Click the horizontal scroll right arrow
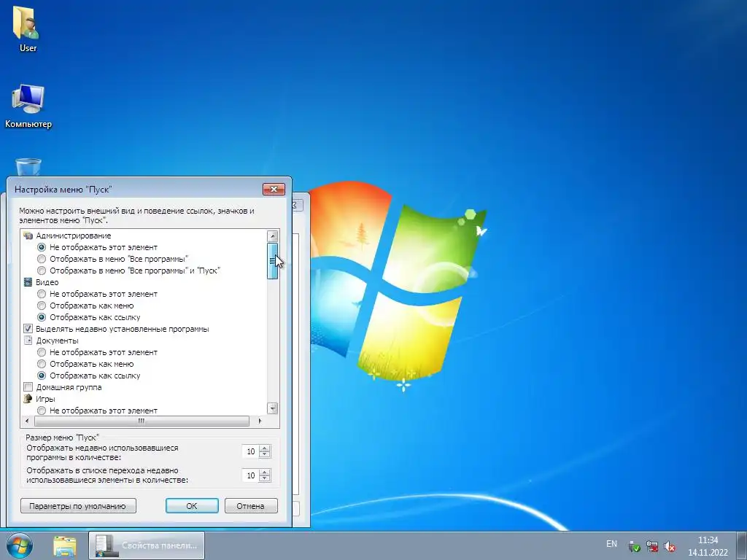 point(260,421)
